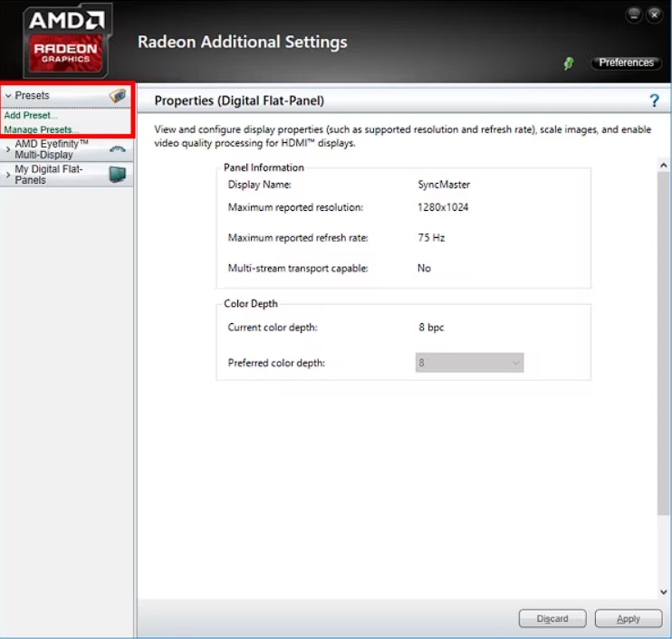Screen dimensions: 672x639
Task: Collapse the Presets section chevron
Action: coord(8,96)
